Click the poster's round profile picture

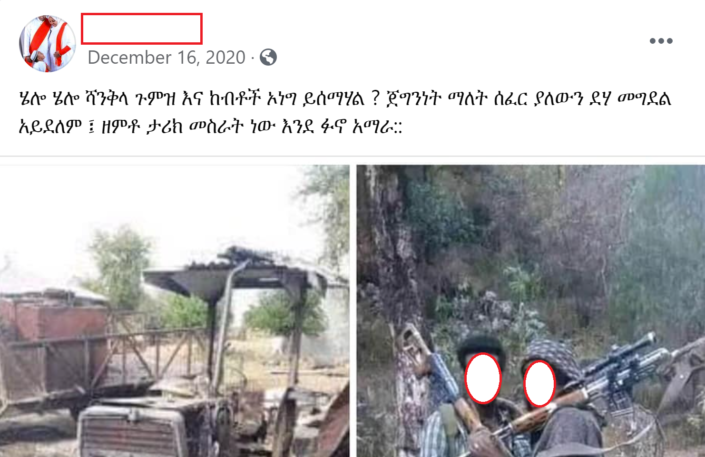(47, 44)
